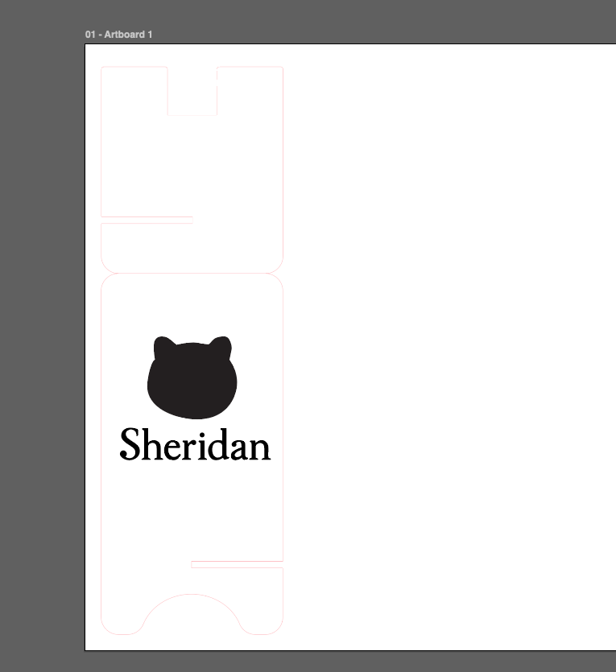Select the "Sheridan" text object
Image resolution: width=616 pixels, height=672 pixels.
(x=195, y=445)
